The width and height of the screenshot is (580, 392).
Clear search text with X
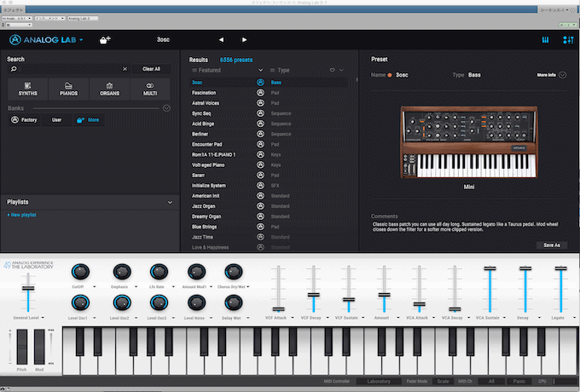(125, 69)
